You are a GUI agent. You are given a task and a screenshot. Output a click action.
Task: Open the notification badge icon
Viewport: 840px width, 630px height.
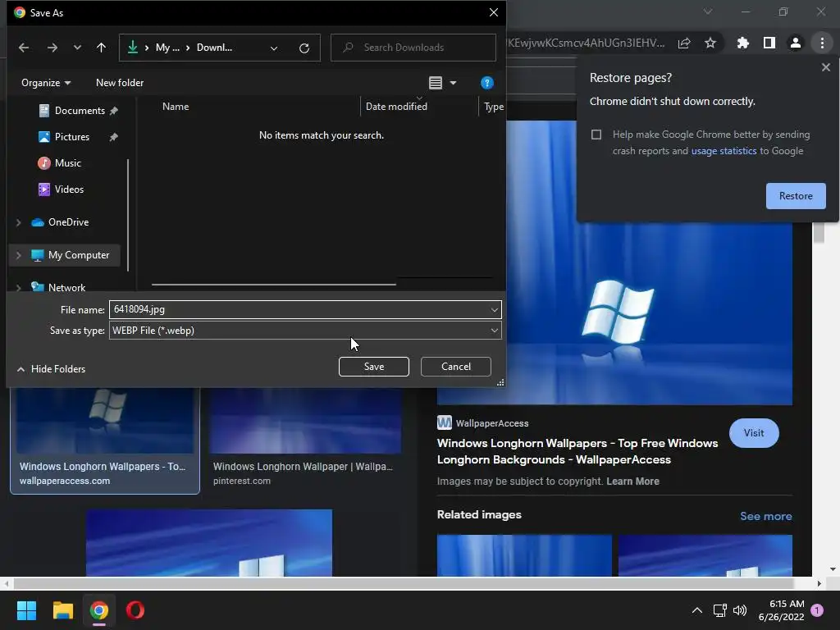pos(817,610)
